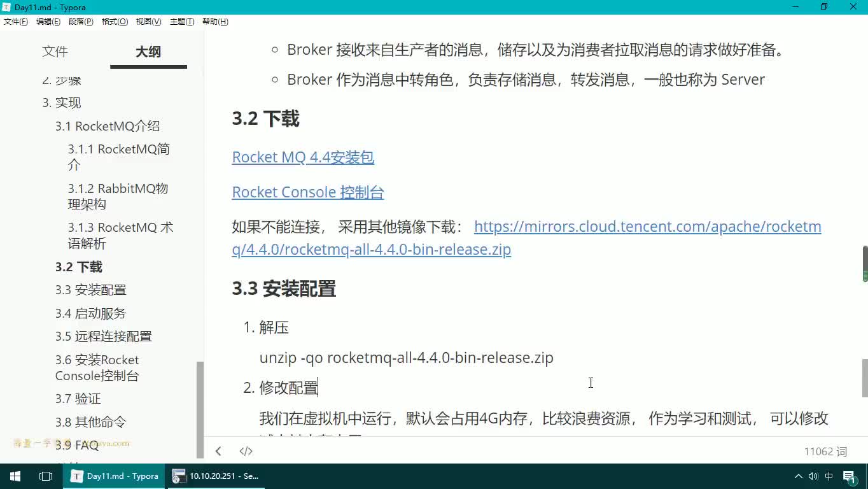This screenshot has width=868, height=489.
Task: Jump to outline item 3.8 其他命令
Action: tap(90, 422)
